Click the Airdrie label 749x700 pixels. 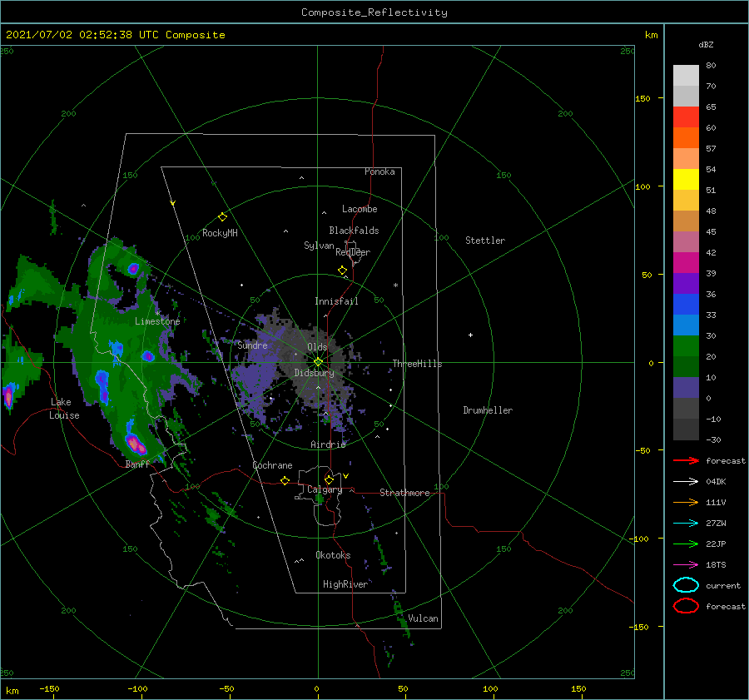pos(328,444)
